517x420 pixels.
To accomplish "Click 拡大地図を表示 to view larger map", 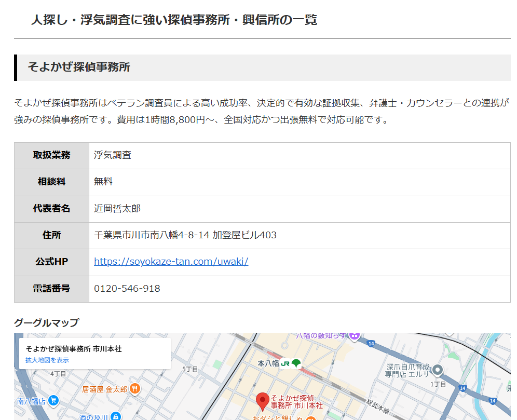I will pyautogui.click(x=47, y=360).
